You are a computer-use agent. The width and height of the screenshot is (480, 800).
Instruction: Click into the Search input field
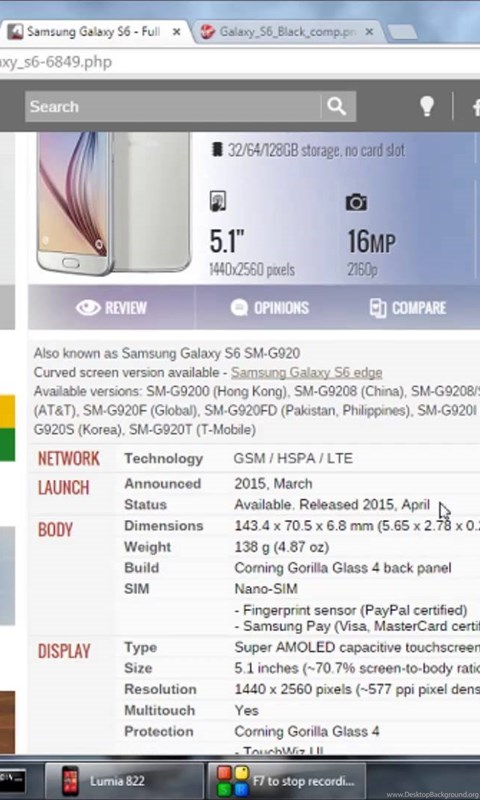pos(173,107)
